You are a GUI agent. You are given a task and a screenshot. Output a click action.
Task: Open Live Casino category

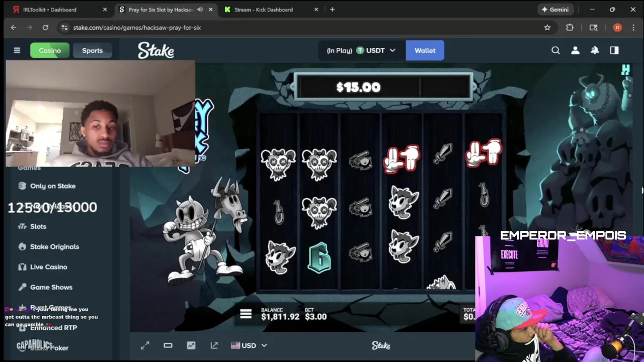click(x=48, y=267)
